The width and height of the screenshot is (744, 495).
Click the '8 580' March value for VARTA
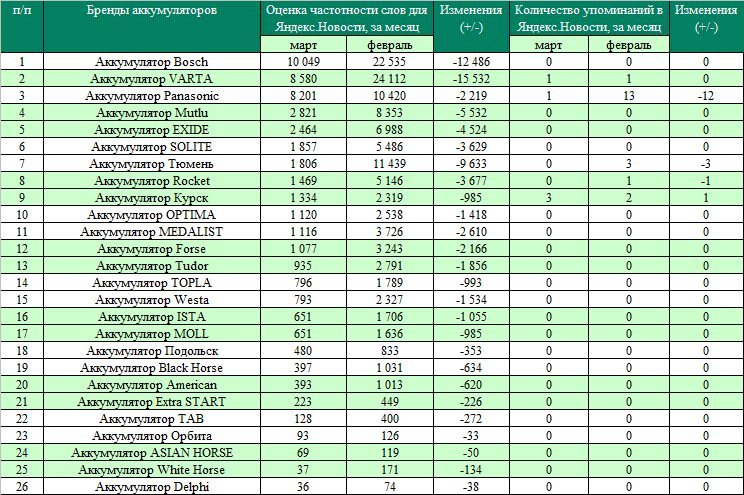tap(304, 79)
